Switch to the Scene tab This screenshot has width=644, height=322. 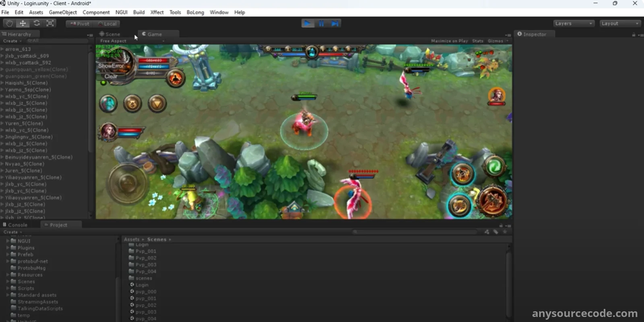[110, 34]
